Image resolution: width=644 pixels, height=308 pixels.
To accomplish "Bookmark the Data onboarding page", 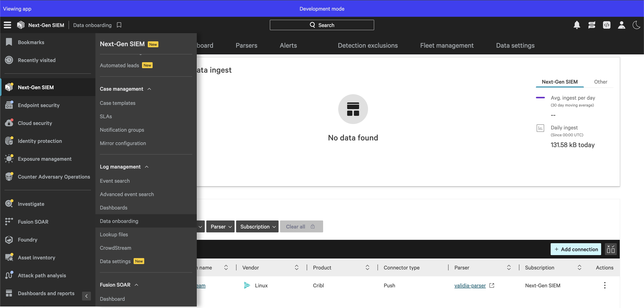I will (119, 25).
